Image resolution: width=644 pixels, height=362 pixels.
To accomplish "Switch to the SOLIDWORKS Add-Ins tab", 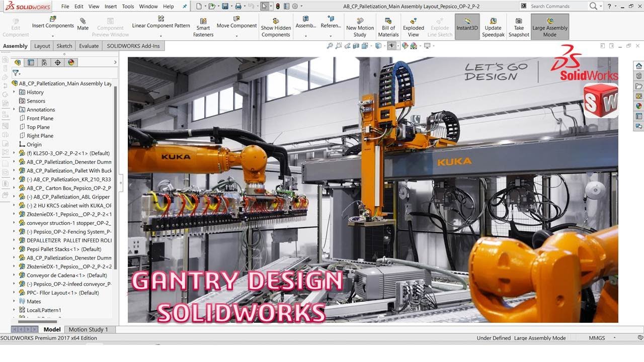I will click(133, 46).
